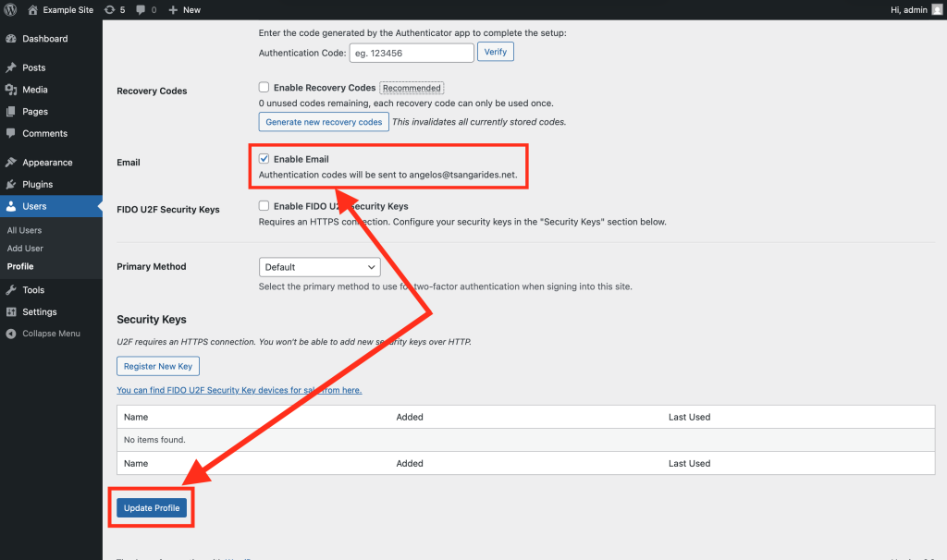Enable the Recovery Codes checkbox
The width and height of the screenshot is (947, 560).
click(264, 88)
